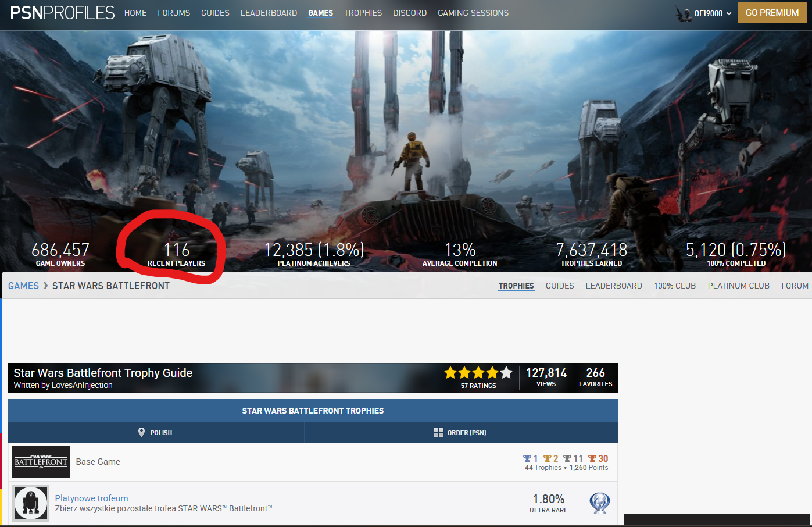Open the Polish language selector
Image resolution: width=812 pixels, height=527 pixels.
156,432
